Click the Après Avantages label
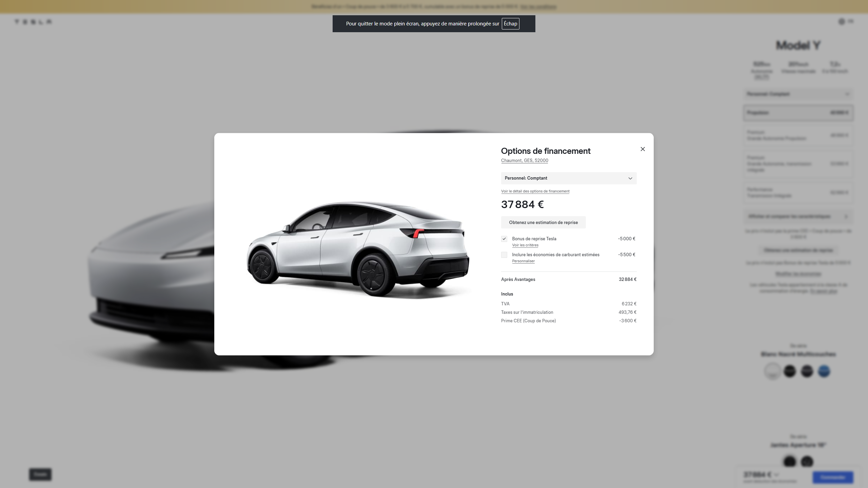The width and height of the screenshot is (868, 488). [518, 280]
